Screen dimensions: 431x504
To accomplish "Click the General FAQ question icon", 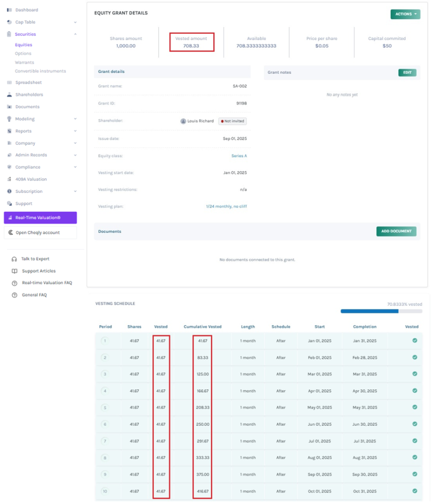I will click(x=14, y=295).
